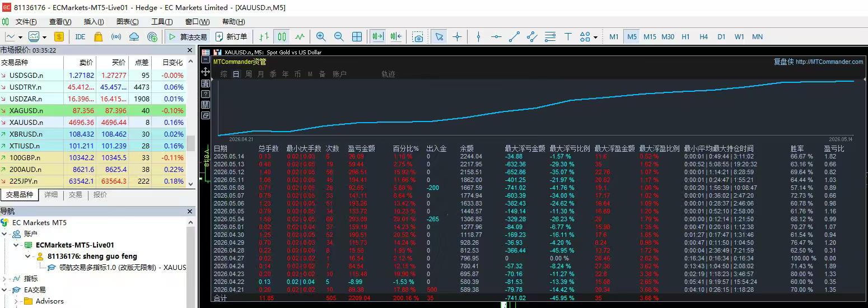Switch to the 报价 tab in Market Watch
This screenshot has width=868, height=308.
pos(100,195)
